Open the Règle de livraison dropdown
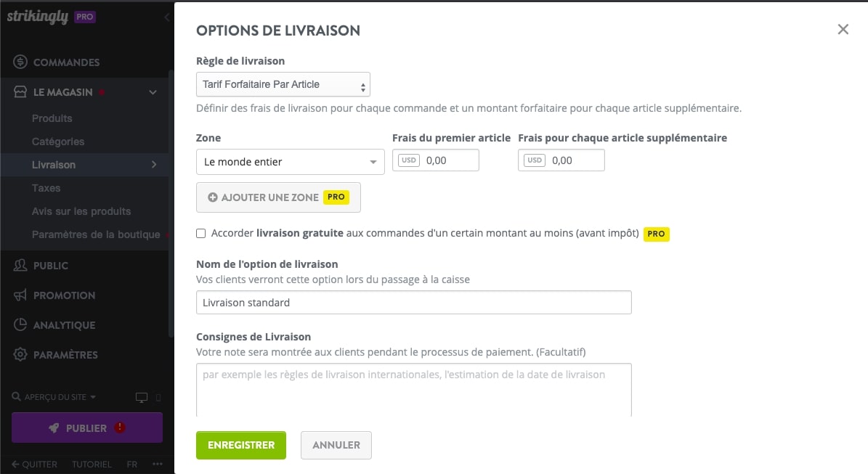Image resolution: width=868 pixels, height=474 pixels. pos(283,84)
